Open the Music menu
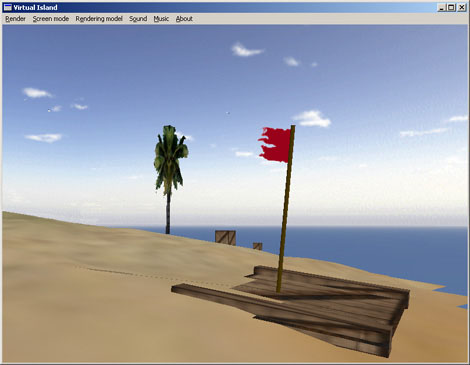Screen dimensions: 470x365 161,19
